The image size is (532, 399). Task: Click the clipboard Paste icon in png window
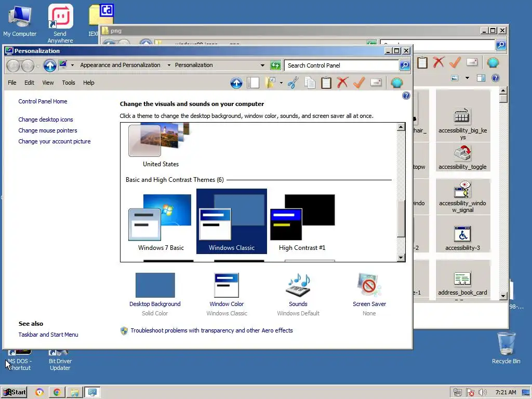pyautogui.click(x=422, y=62)
